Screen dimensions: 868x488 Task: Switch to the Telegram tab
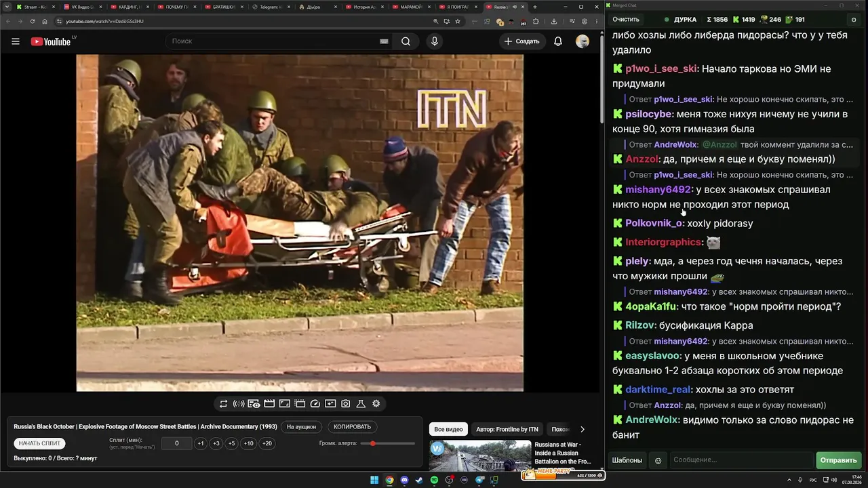[x=270, y=7]
